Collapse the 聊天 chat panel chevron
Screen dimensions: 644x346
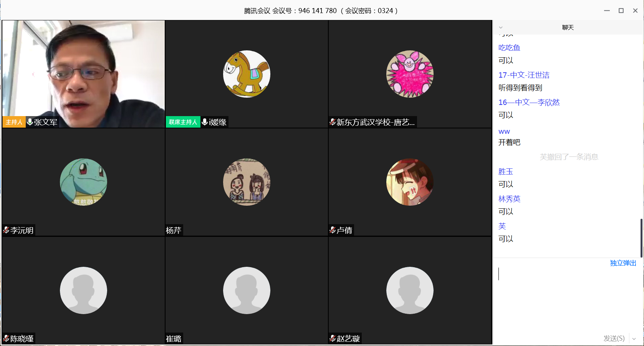pos(501,27)
